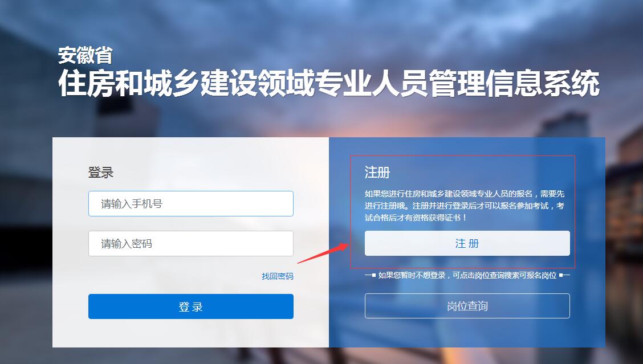This screenshot has height=364, width=643.
Task: Click the 请输入手机号 phone number field
Action: pyautogui.click(x=191, y=204)
